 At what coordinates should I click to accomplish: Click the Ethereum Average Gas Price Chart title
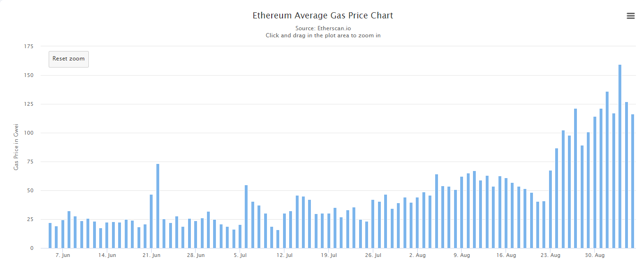point(323,16)
